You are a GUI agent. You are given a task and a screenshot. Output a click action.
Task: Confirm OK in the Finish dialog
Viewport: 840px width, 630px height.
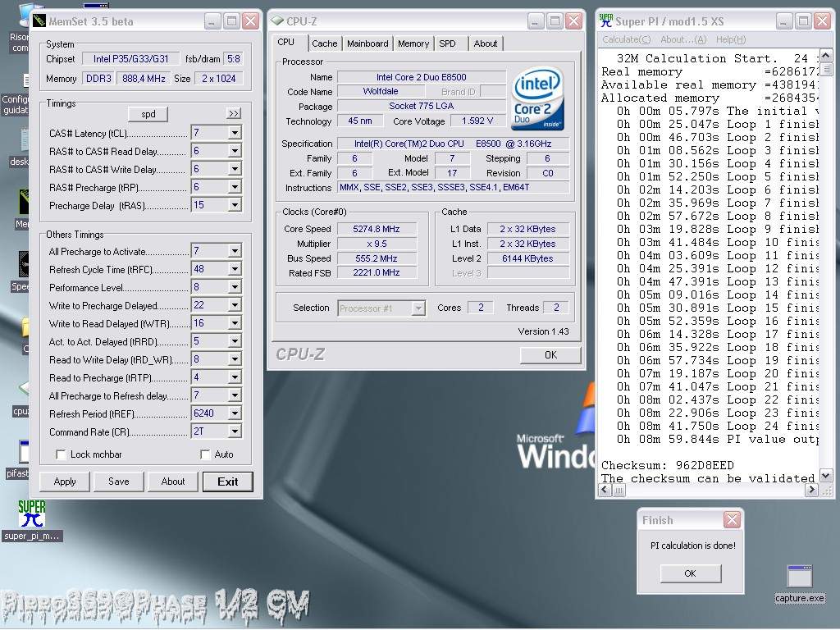tap(690, 573)
